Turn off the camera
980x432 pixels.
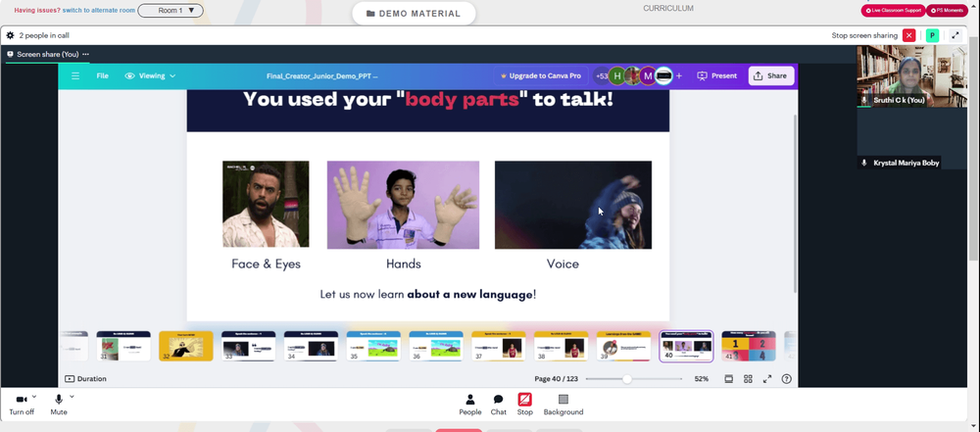[x=22, y=405]
